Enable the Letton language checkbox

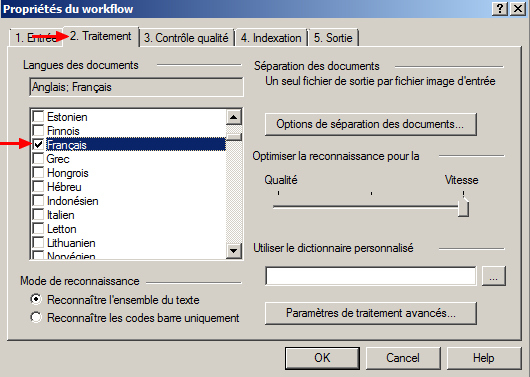pos(38,229)
